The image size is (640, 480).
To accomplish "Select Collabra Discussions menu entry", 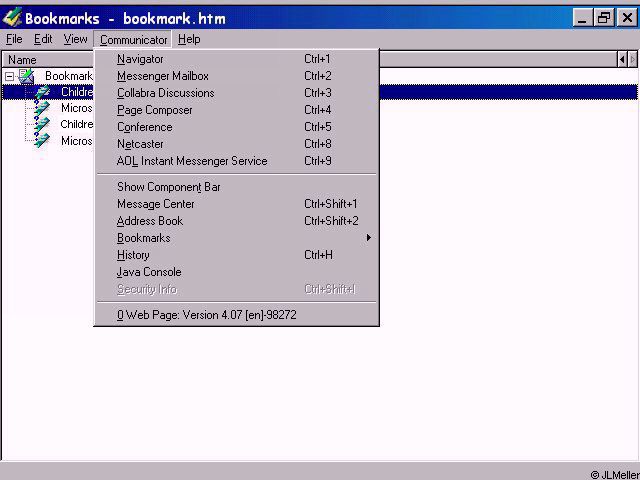I will (236, 93).
